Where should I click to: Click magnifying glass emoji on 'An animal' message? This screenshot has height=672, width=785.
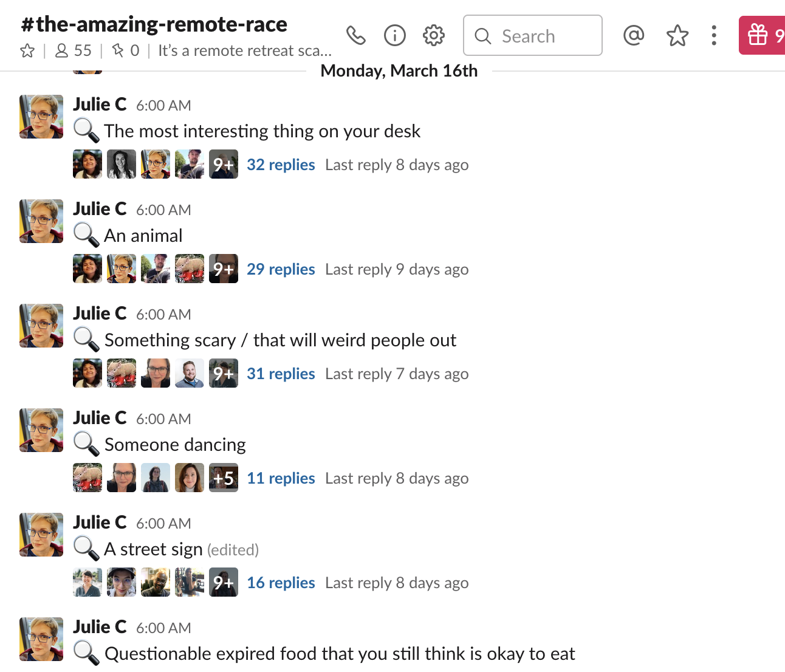point(86,235)
